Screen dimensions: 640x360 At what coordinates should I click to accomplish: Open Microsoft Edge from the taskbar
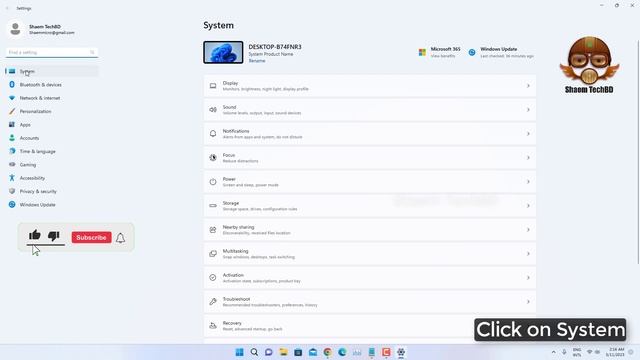pyautogui.click(x=342, y=352)
